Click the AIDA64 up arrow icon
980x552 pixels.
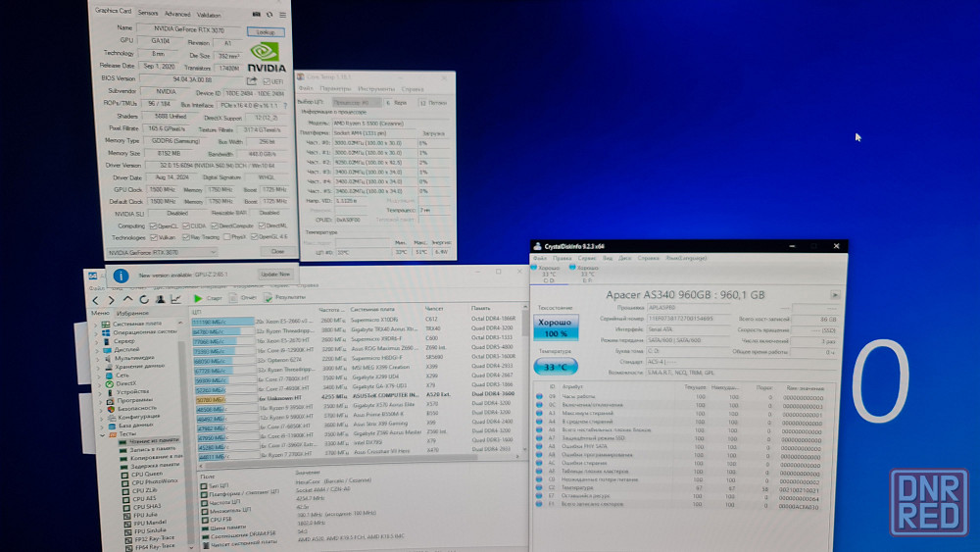click(127, 299)
